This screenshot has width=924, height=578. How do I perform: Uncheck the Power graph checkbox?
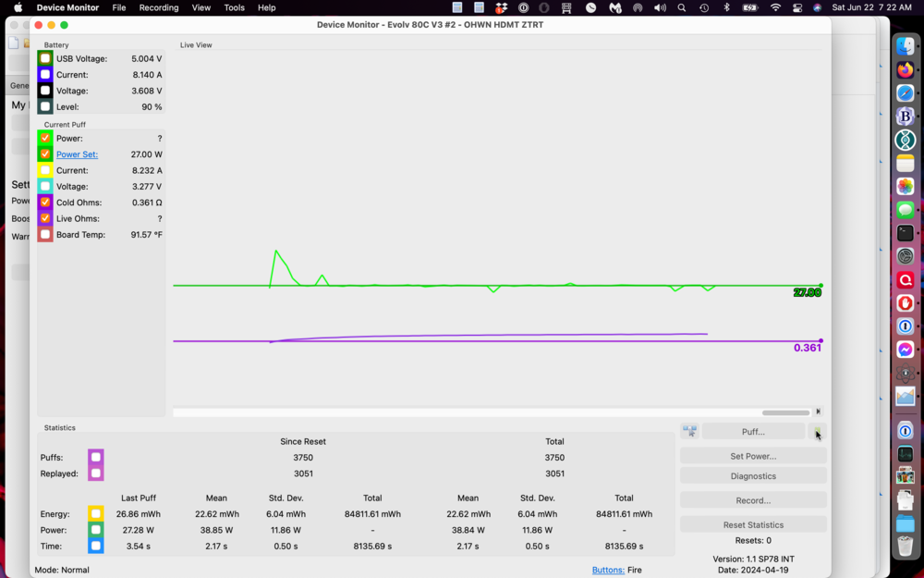(45, 138)
